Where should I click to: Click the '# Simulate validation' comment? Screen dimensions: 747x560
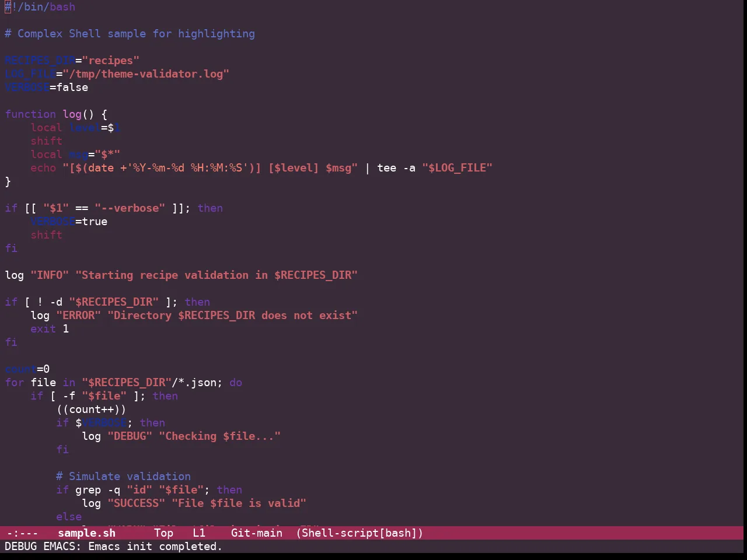point(124,477)
